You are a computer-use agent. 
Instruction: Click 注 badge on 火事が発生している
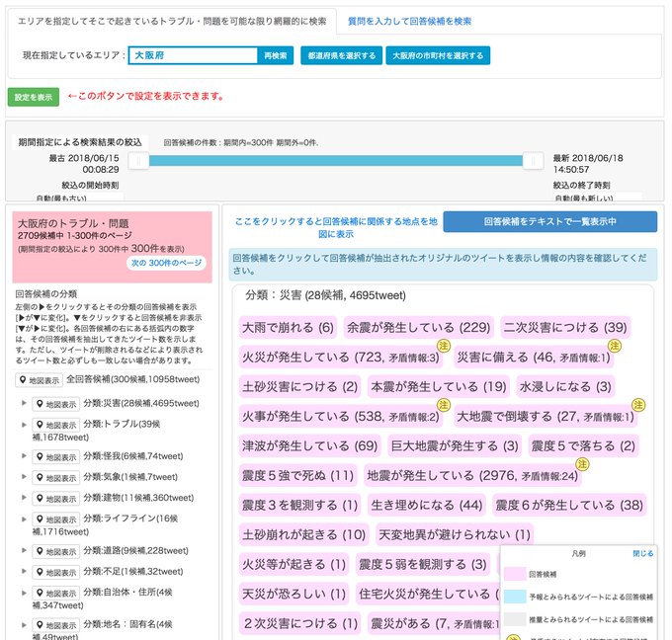[443, 404]
